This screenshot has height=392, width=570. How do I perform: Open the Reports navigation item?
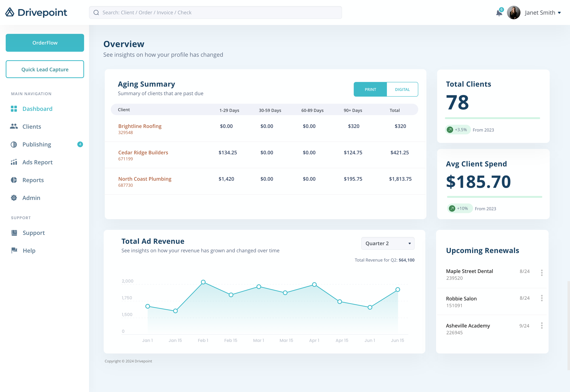pyautogui.click(x=33, y=180)
